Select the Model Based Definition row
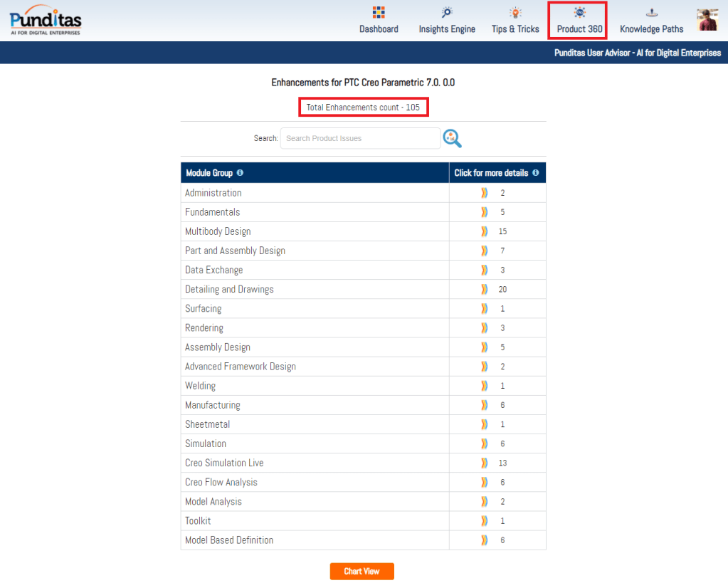 [229, 540]
